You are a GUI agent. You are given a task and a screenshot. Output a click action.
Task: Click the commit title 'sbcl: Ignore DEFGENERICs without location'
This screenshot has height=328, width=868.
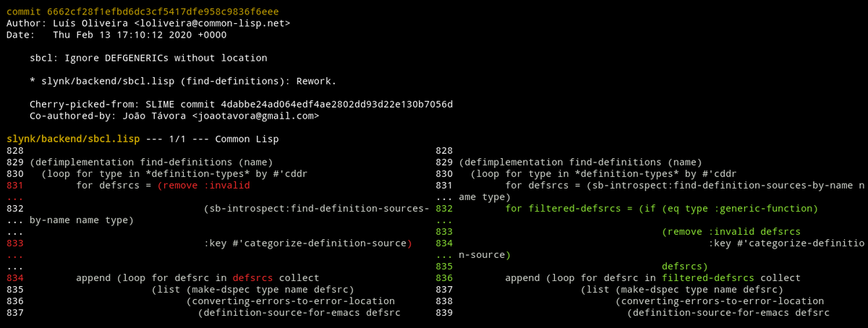pos(148,58)
